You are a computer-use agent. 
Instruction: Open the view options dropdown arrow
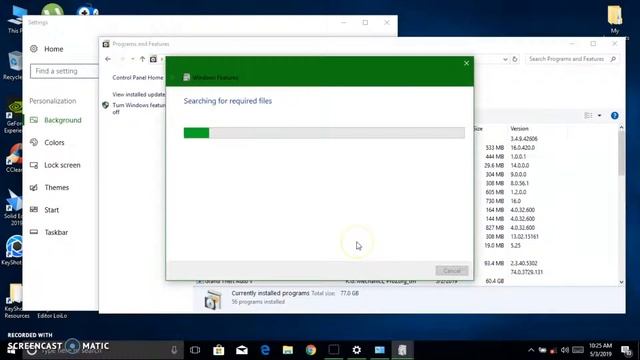(x=600, y=116)
